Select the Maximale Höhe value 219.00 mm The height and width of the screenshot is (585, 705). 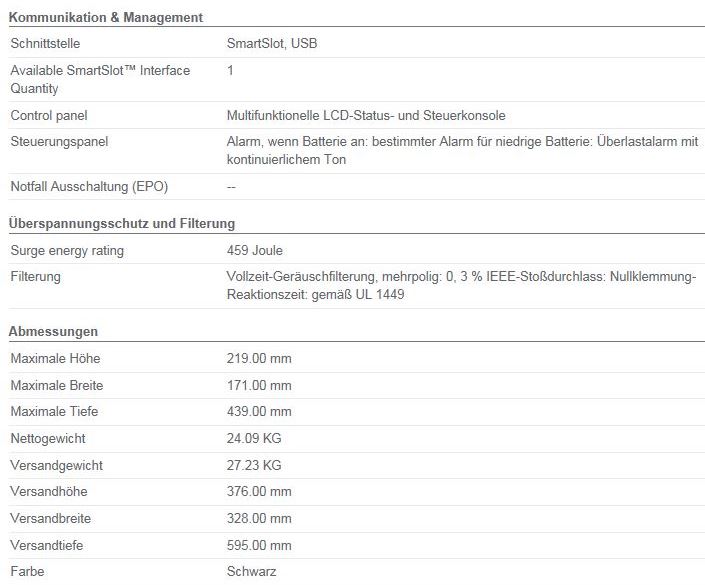click(259, 358)
